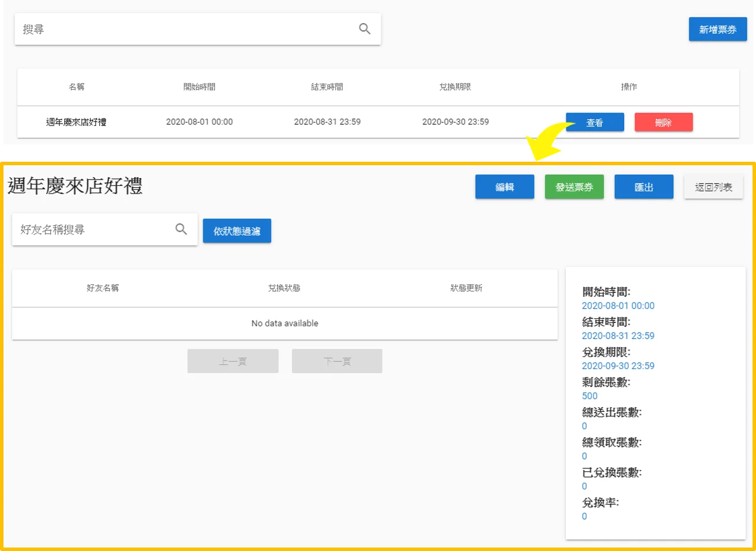Open the 依狀態過濾 filter button
756x551 pixels.
tap(237, 231)
